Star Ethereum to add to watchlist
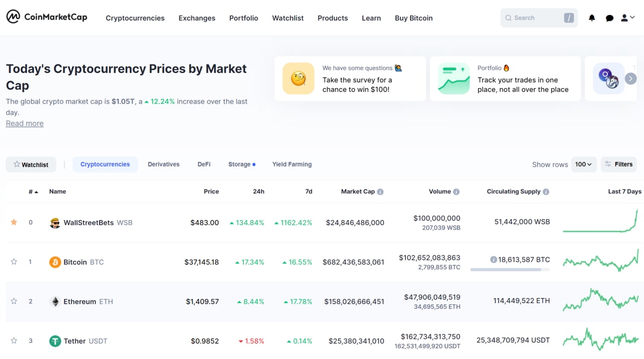 pos(14,301)
